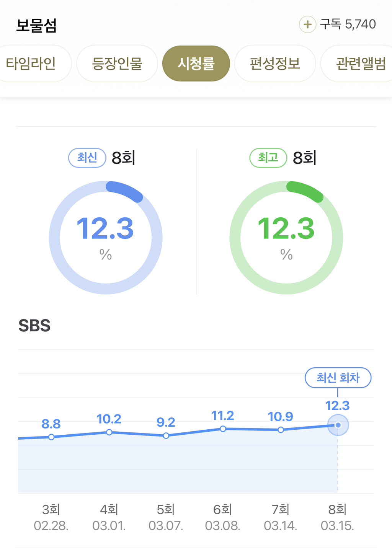Select the 5회 data point showing 9.2
Image resolution: width=392 pixels, height=551 pixels.
[166, 436]
